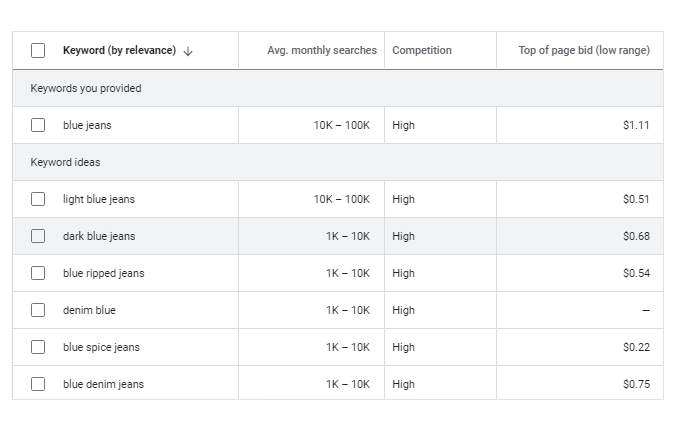Click the 'denim blue' keyword text

[x=89, y=310]
